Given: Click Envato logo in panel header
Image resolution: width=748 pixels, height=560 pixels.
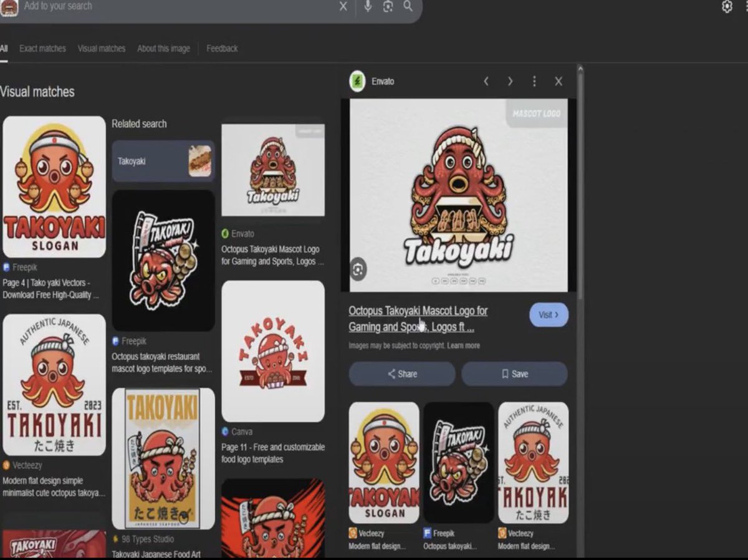Looking at the screenshot, I should click(x=357, y=81).
